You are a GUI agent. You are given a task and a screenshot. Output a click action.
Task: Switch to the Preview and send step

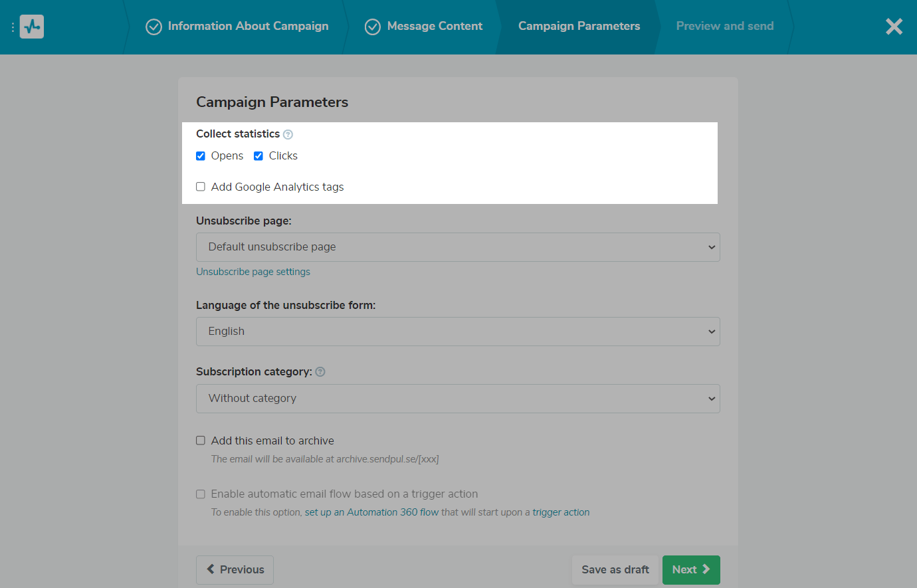pyautogui.click(x=724, y=26)
